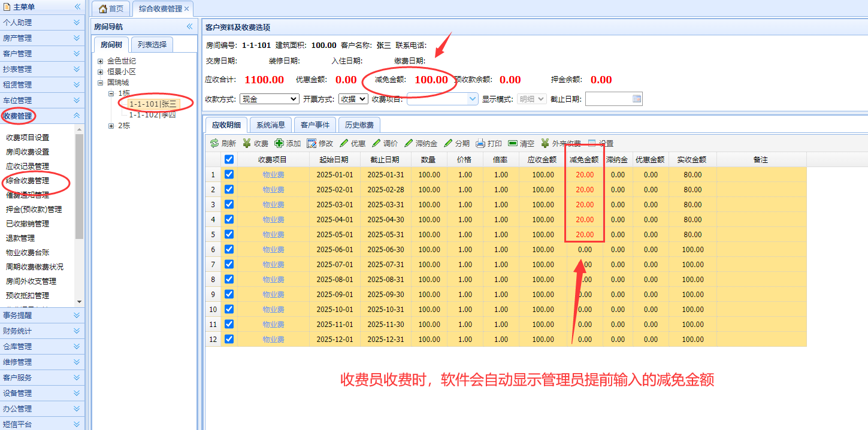Switch to the 系统消息 tab
This screenshot has height=430, width=868.
[271, 125]
